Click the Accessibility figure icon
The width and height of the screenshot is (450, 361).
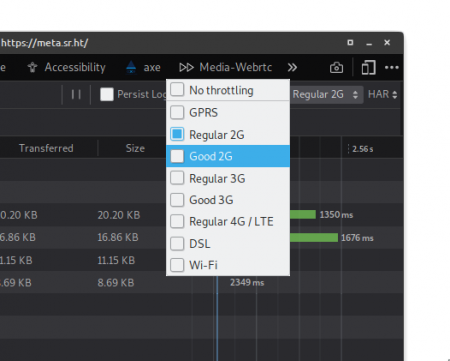32,67
